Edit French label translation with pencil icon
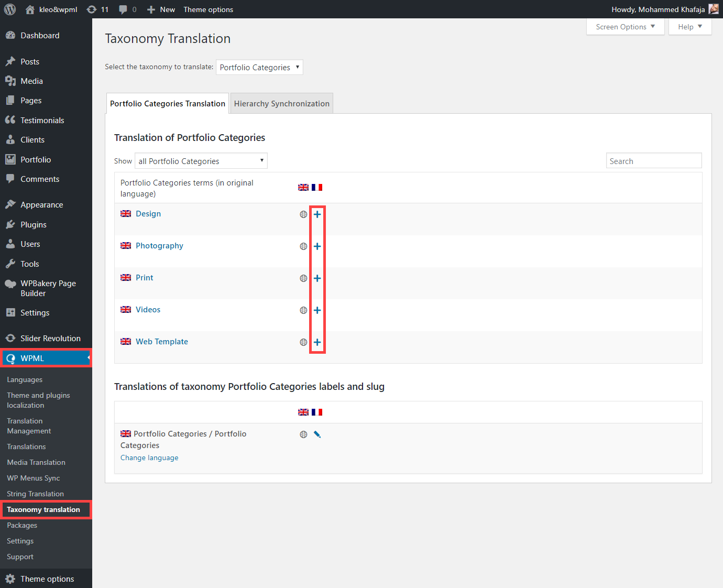 coord(317,434)
